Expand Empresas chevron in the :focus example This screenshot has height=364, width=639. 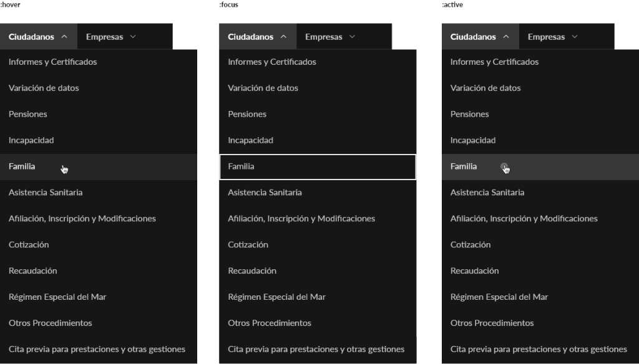click(352, 37)
